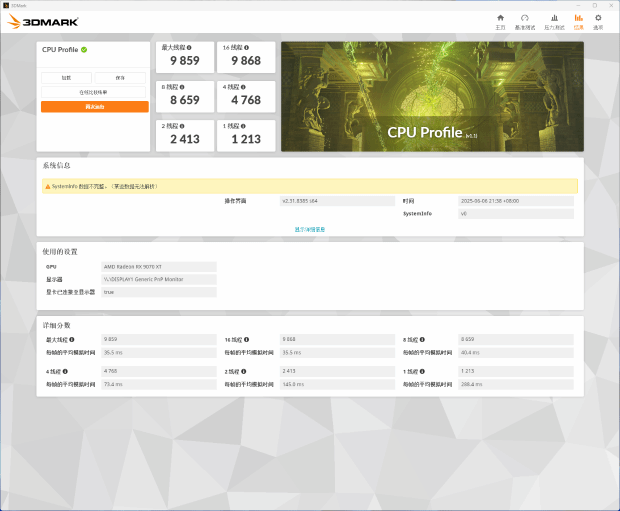
Task: Click the Max threads score 9 859
Action: coord(185,61)
